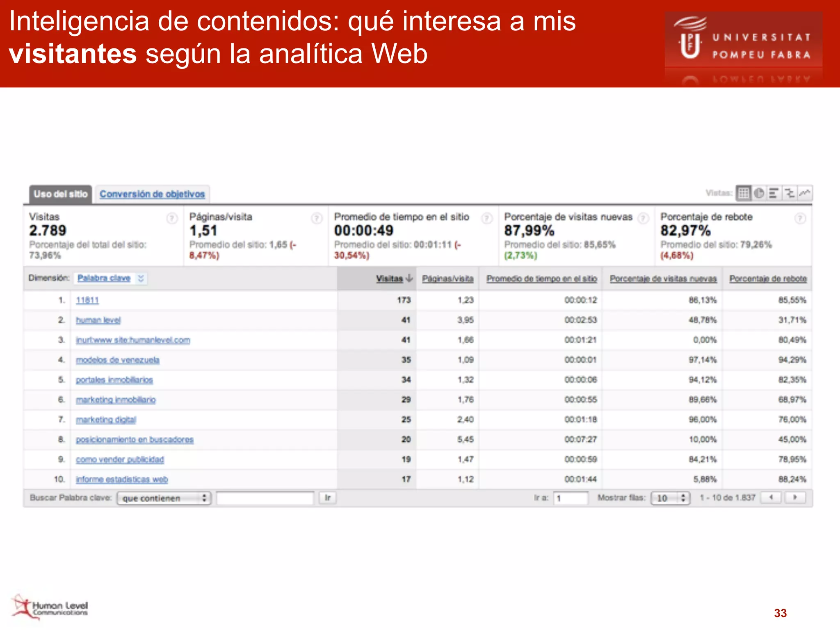Open help icon next to Visitas
The width and height of the screenshot is (840, 630).
[x=172, y=218]
